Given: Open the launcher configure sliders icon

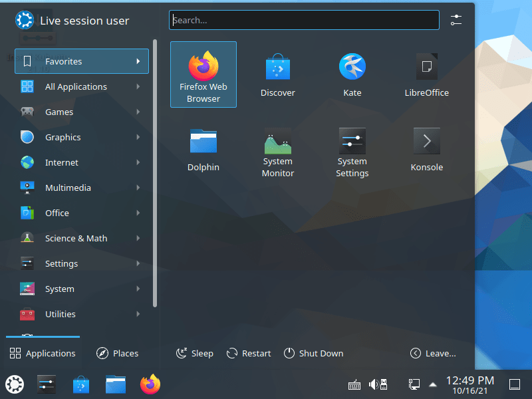Looking at the screenshot, I should [x=456, y=20].
